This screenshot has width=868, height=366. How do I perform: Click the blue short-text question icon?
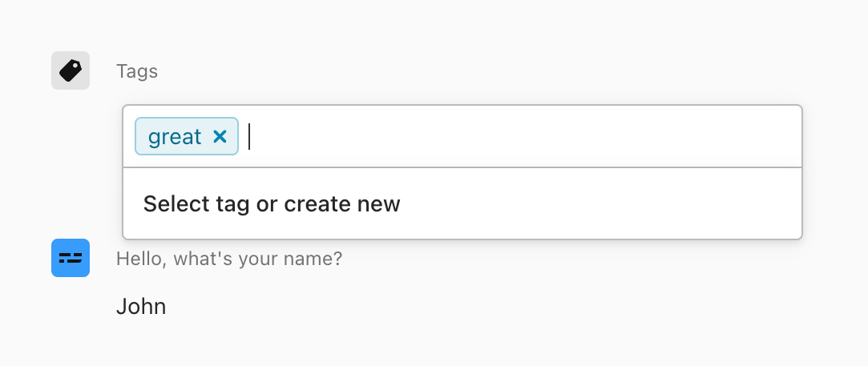click(71, 258)
